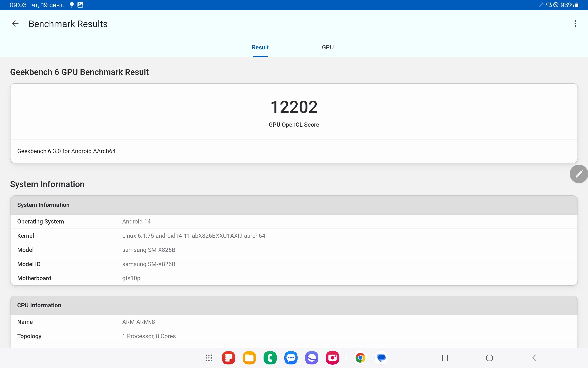588x368 pixels.
Task: Tap the ARM ARMv8 CPU name value
Action: [138, 322]
